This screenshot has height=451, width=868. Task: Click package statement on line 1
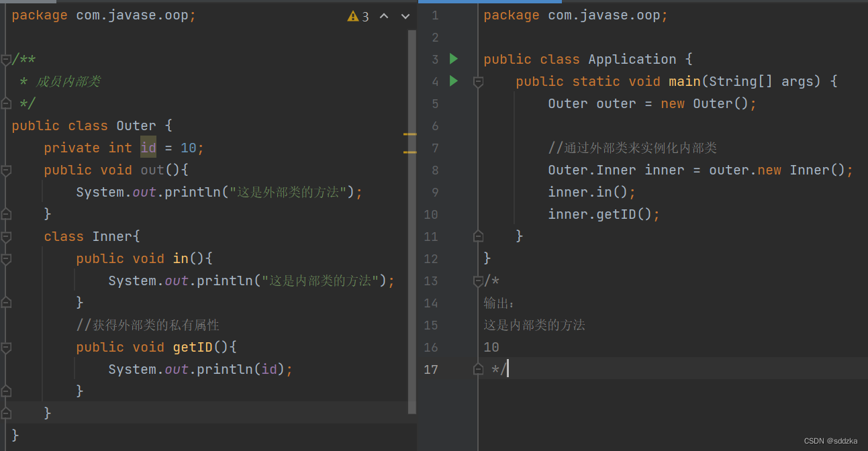(576, 15)
